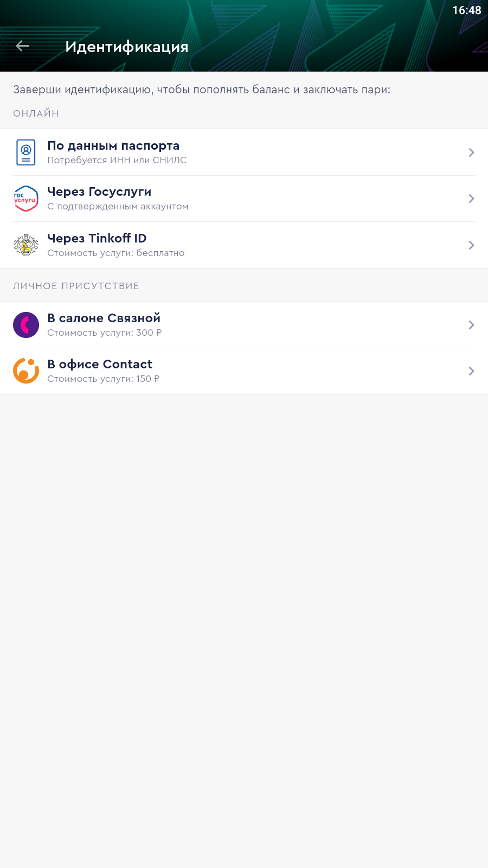
Task: Choose В салоне Связной option
Action: 104,318
